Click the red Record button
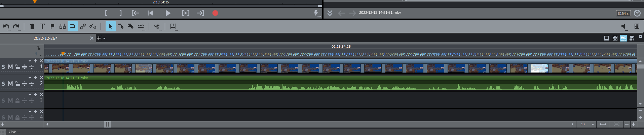The width and height of the screenshot is (644, 135). [x=215, y=13]
